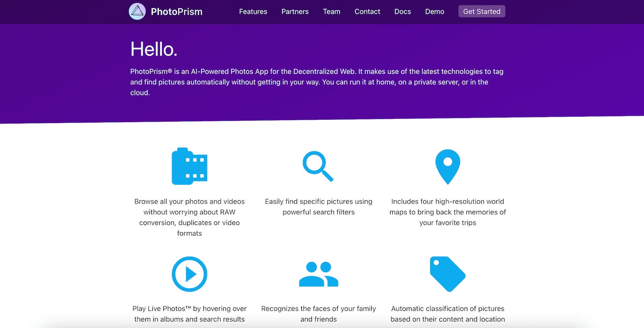Image resolution: width=644 pixels, height=328 pixels.
Task: Click the people faces recognition icon
Action: [x=318, y=274]
